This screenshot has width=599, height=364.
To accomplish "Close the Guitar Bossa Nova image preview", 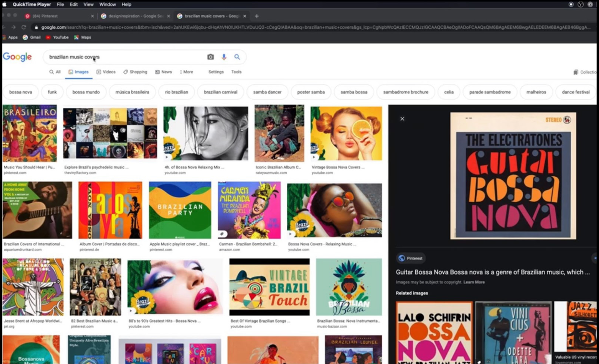I will click(x=402, y=119).
